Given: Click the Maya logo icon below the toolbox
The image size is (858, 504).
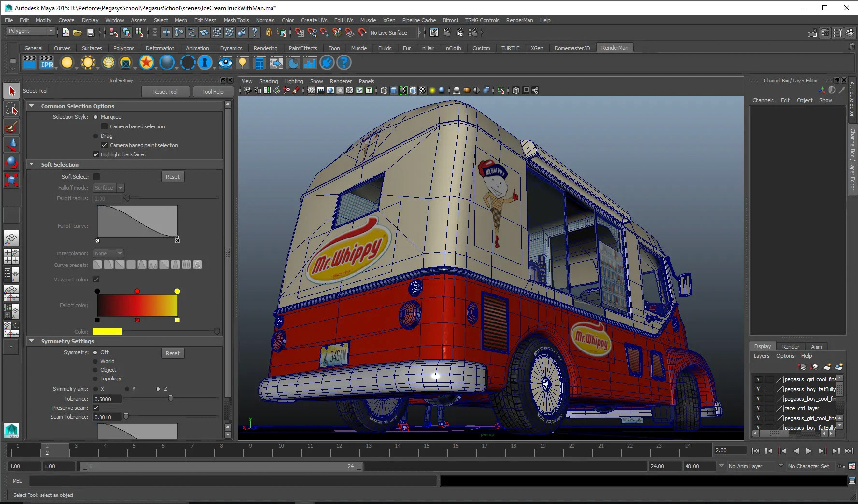Looking at the screenshot, I should pyautogui.click(x=12, y=431).
